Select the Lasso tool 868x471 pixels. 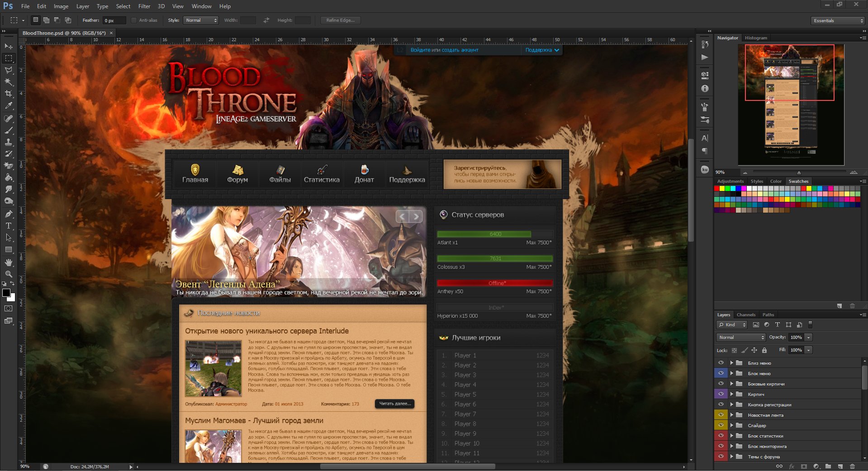(x=9, y=70)
